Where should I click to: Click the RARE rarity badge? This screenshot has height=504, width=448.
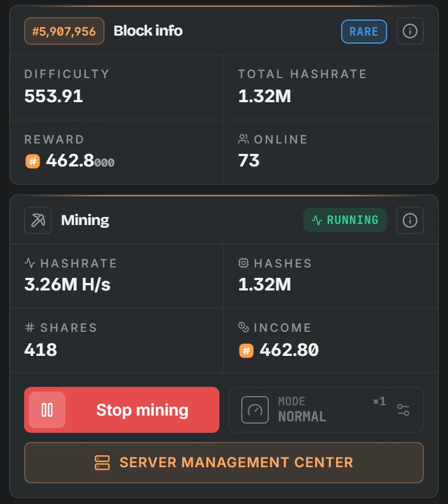tap(364, 32)
